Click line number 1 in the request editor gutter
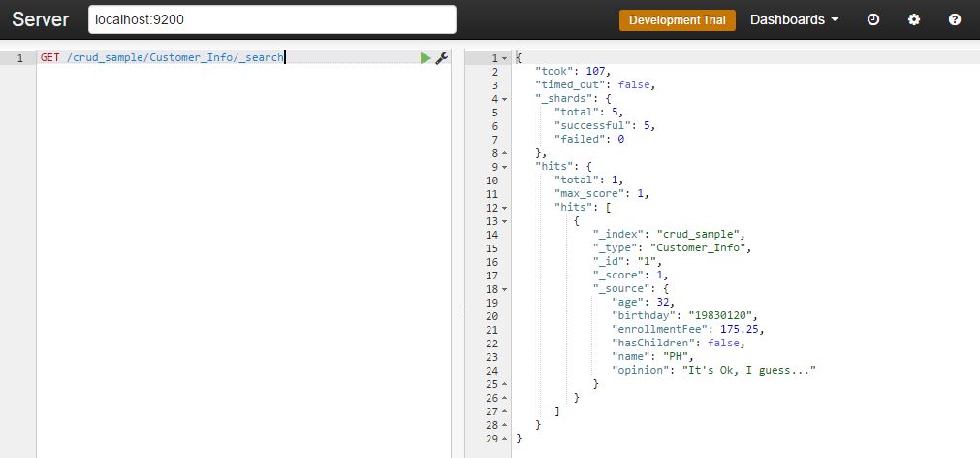 pyautogui.click(x=20, y=58)
